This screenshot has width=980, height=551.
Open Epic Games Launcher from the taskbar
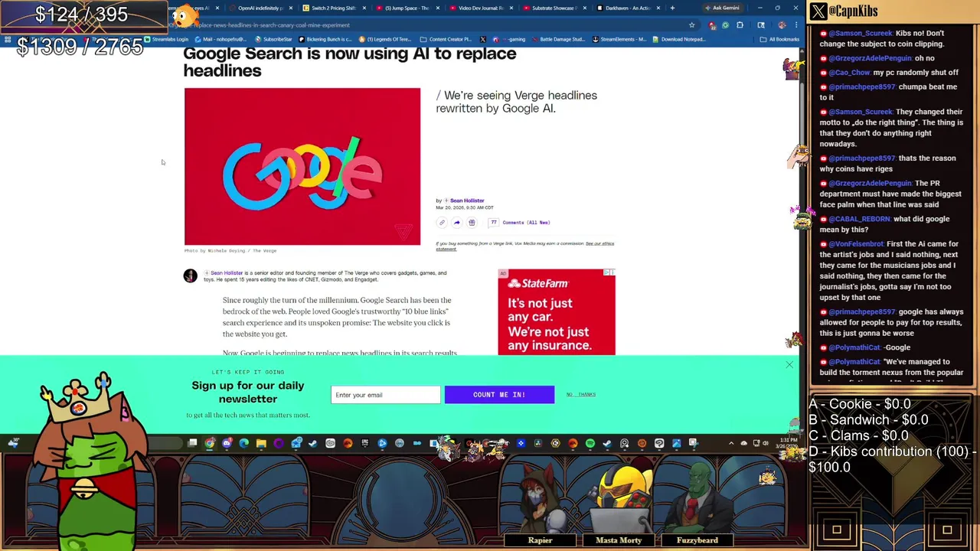pyautogui.click(x=365, y=443)
